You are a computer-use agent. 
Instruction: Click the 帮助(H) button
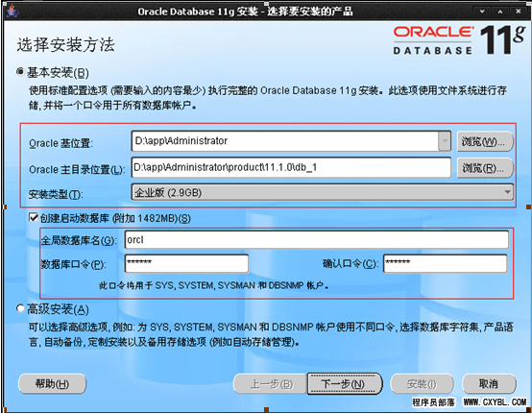click(x=52, y=384)
